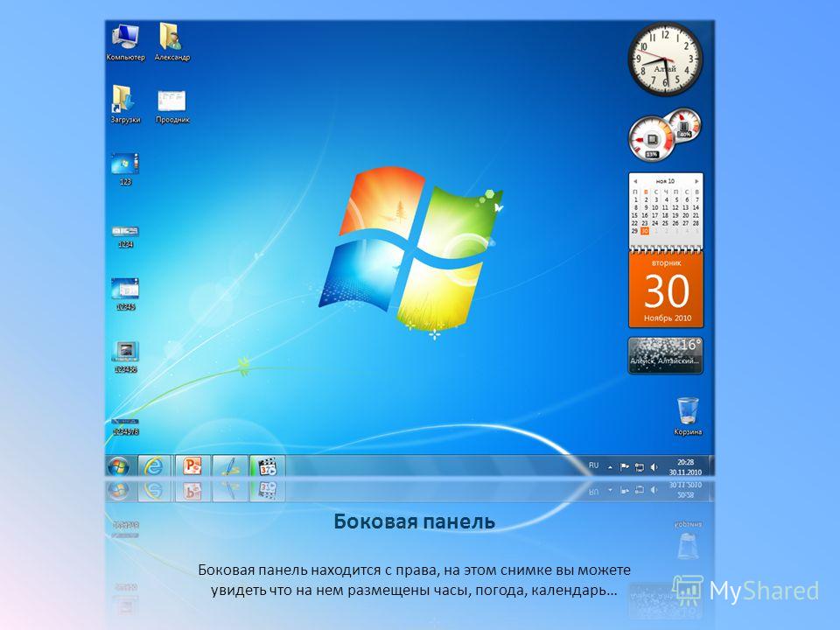The width and height of the screenshot is (840, 630).
Task: Click the RU language indicator
Action: [x=593, y=465]
